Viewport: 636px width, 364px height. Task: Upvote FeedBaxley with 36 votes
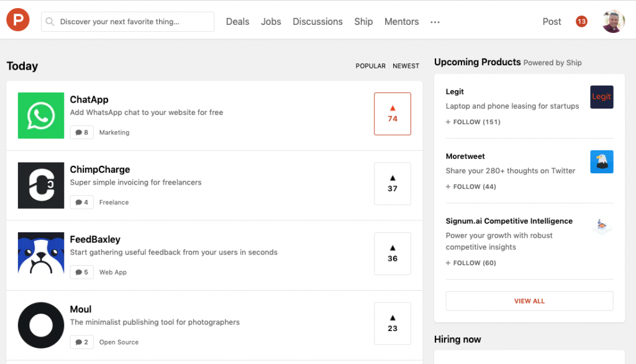(393, 253)
